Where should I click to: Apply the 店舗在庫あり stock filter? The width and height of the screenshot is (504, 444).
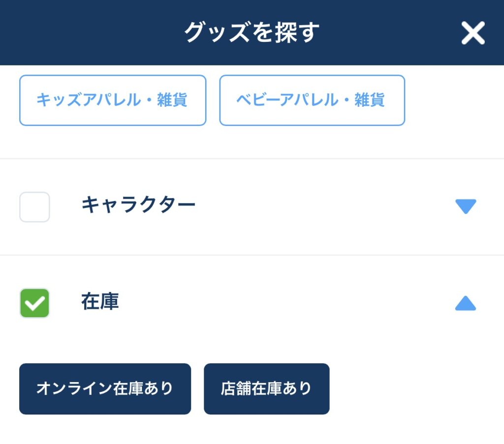(266, 388)
